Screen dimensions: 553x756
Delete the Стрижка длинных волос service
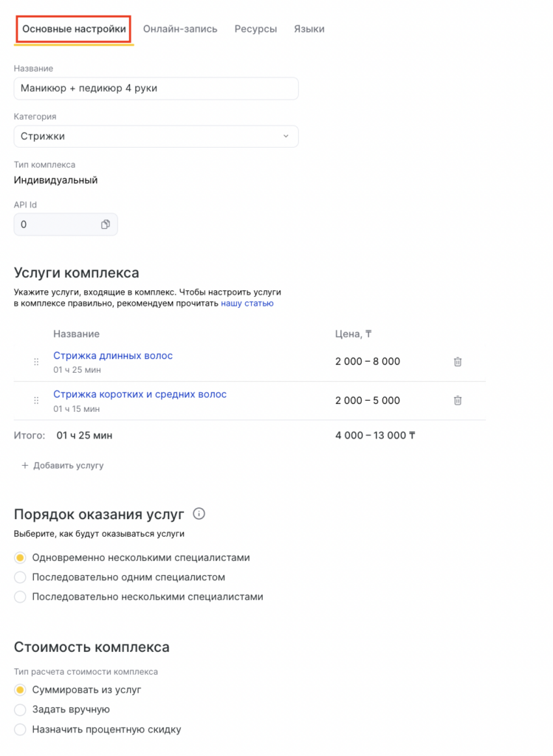click(x=458, y=362)
